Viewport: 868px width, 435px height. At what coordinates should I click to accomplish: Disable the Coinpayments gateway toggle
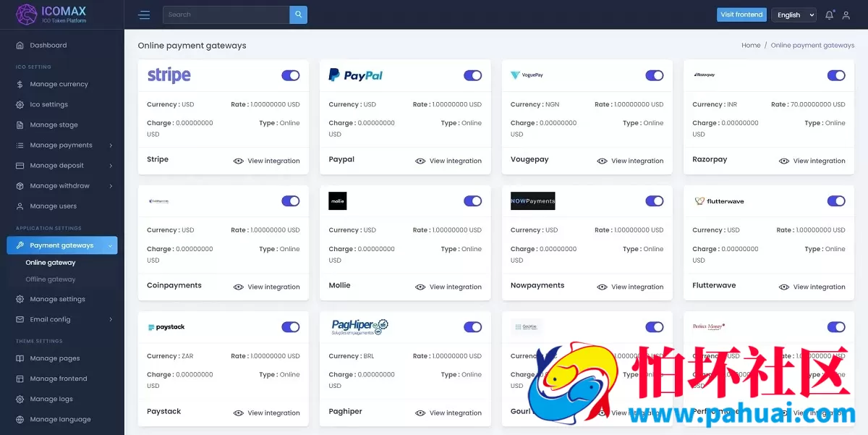pos(291,201)
